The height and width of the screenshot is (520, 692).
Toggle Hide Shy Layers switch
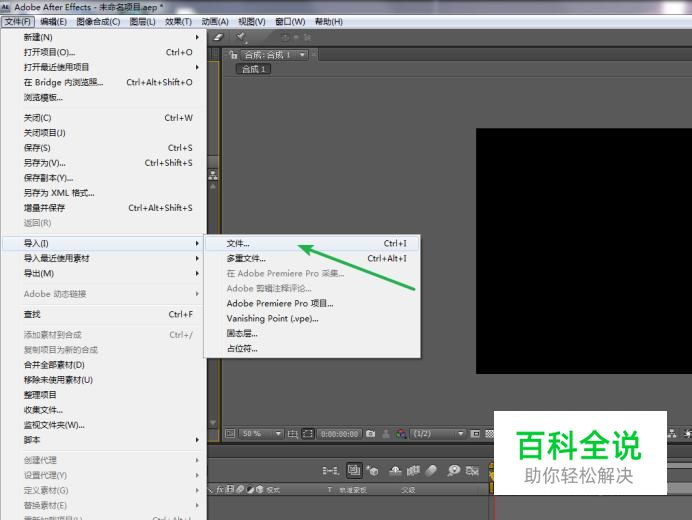pos(395,471)
